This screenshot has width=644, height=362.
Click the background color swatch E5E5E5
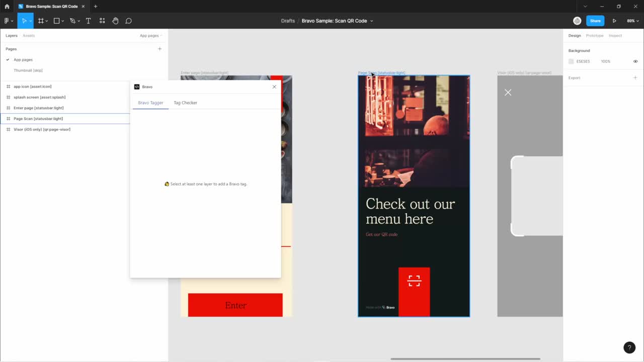click(x=571, y=61)
